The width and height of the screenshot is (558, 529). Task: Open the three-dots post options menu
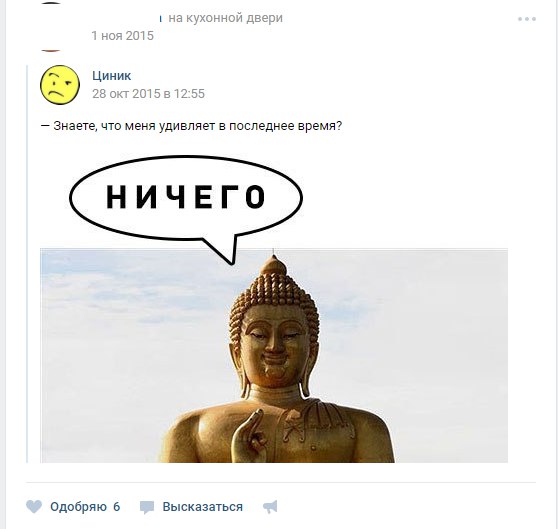[x=527, y=19]
